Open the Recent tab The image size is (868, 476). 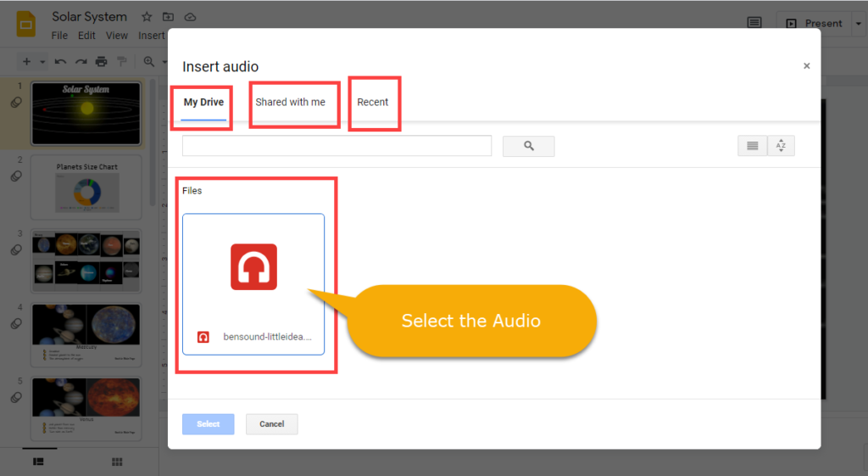[x=373, y=103]
